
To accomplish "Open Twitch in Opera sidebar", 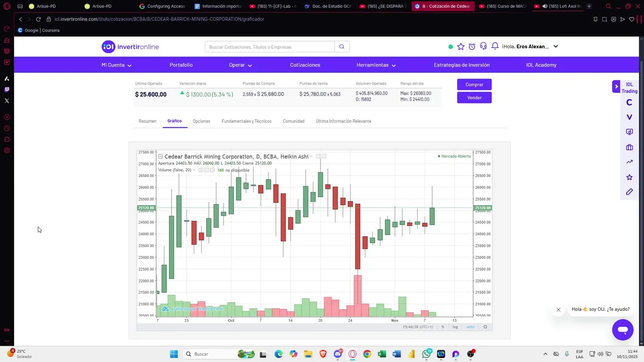I will pos(7,89).
